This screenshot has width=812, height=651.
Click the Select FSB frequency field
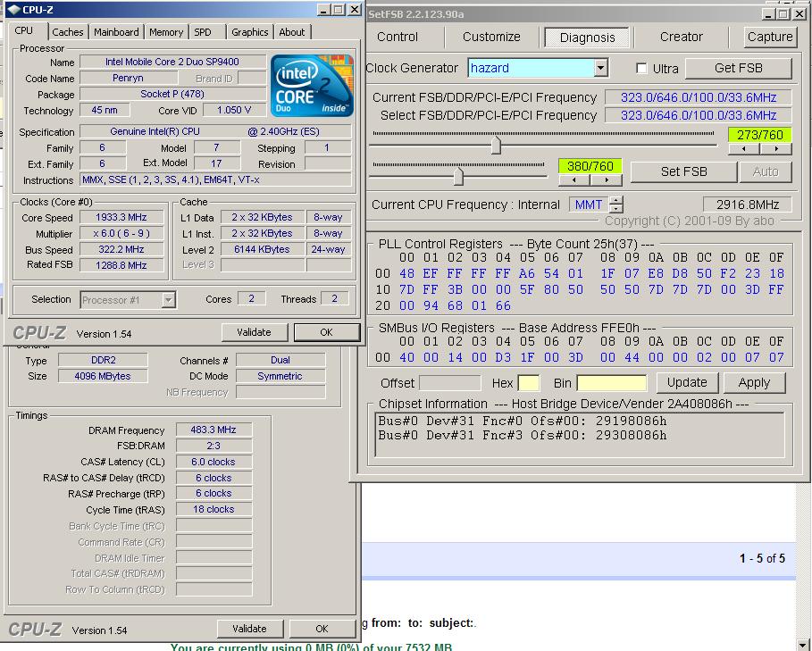pos(698,115)
